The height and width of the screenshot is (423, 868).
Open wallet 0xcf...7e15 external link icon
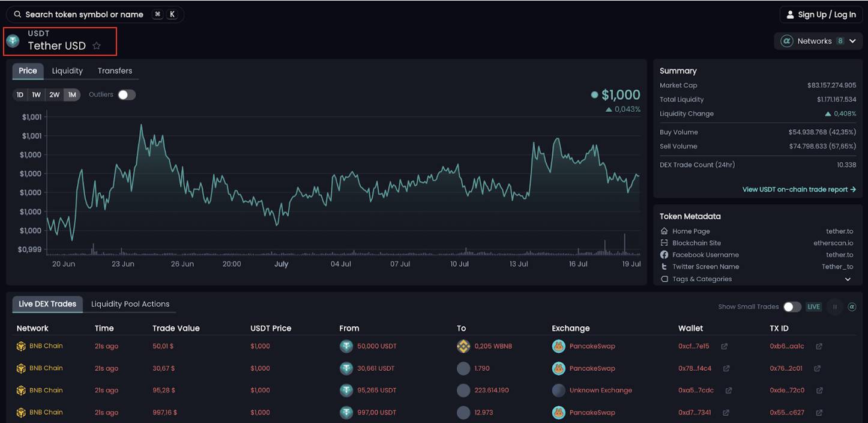point(725,346)
